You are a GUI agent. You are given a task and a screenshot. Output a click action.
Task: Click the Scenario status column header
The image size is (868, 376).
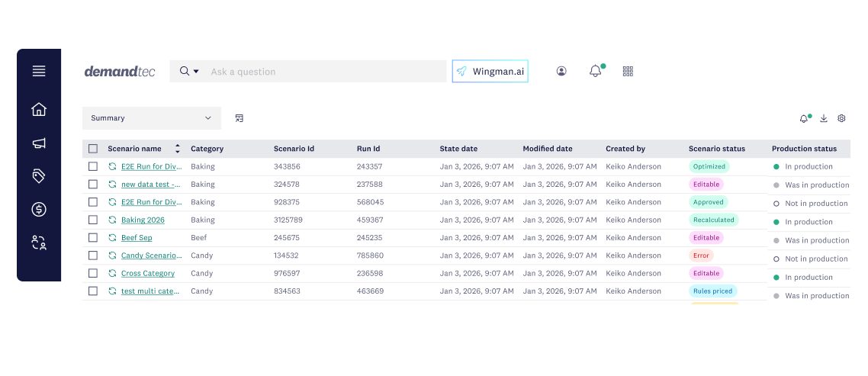[x=716, y=149]
